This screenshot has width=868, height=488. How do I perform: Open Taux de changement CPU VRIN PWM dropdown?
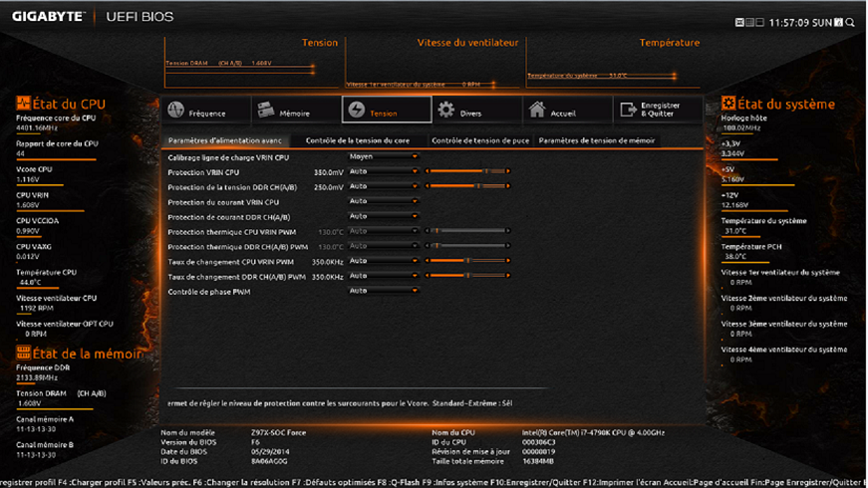click(x=383, y=261)
